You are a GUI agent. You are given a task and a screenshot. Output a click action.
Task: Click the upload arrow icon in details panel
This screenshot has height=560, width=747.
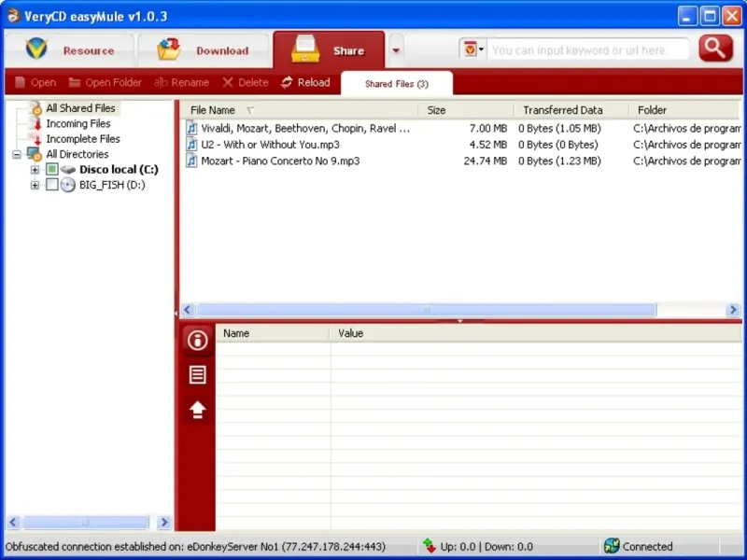pos(197,410)
